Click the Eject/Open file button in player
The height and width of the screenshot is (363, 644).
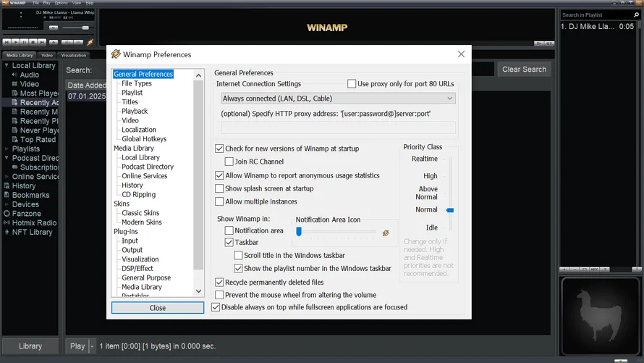54,42
